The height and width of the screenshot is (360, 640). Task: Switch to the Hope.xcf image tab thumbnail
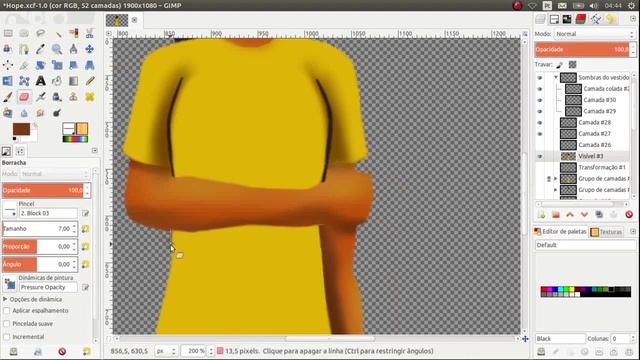pyautogui.click(x=117, y=20)
